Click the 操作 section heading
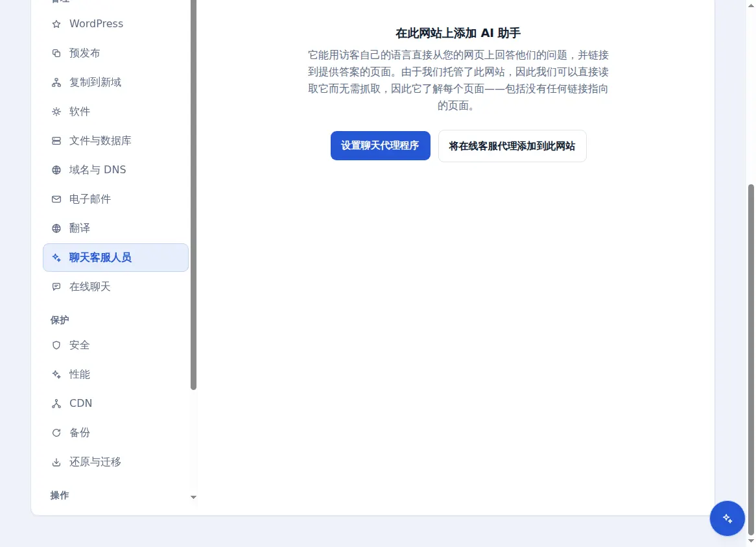 60,495
